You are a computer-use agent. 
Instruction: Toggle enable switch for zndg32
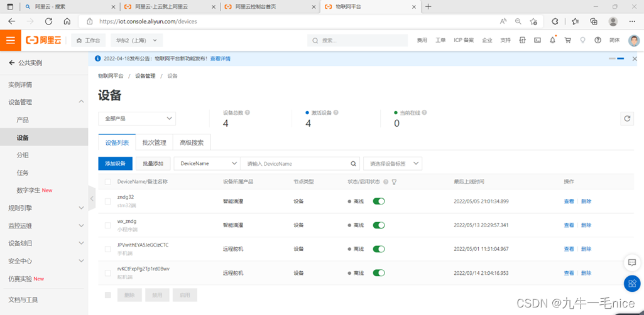point(379,201)
